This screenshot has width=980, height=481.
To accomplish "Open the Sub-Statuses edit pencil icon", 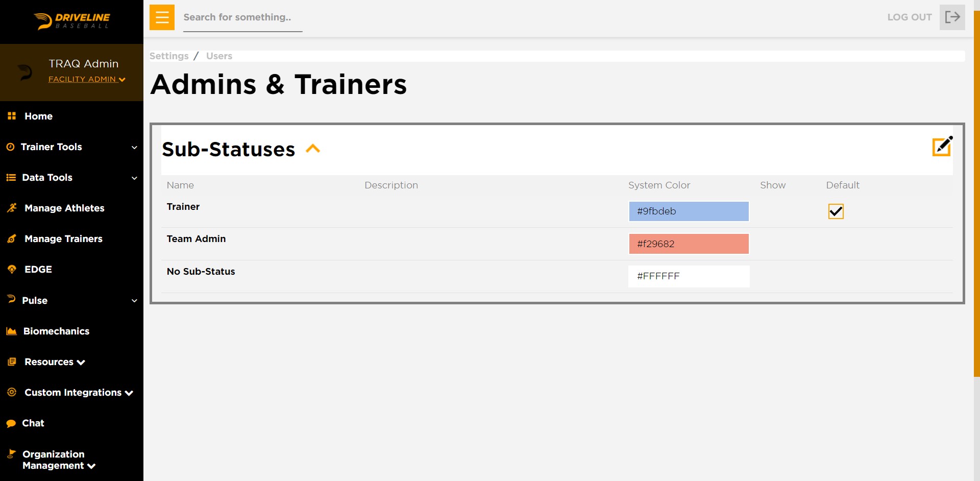I will (942, 147).
